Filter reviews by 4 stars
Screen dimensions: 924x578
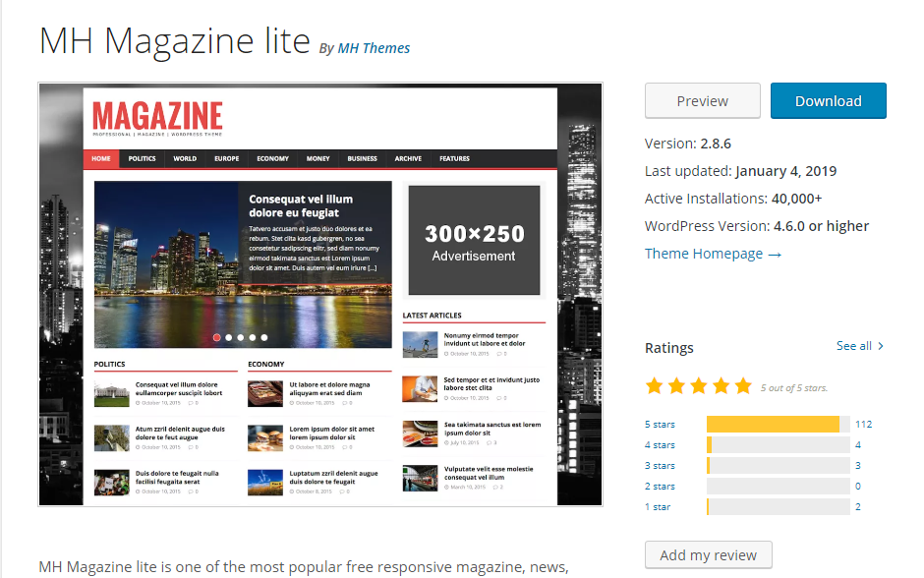click(660, 445)
